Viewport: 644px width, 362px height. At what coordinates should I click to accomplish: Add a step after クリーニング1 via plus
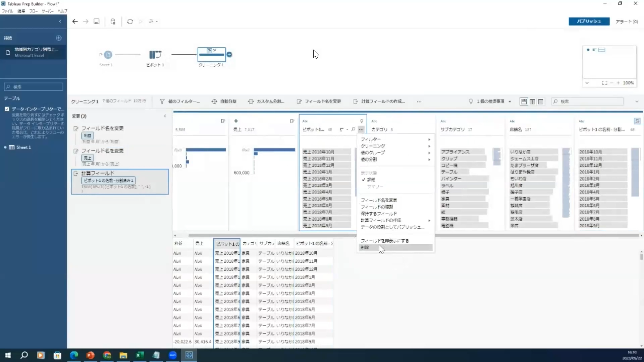pyautogui.click(x=229, y=54)
